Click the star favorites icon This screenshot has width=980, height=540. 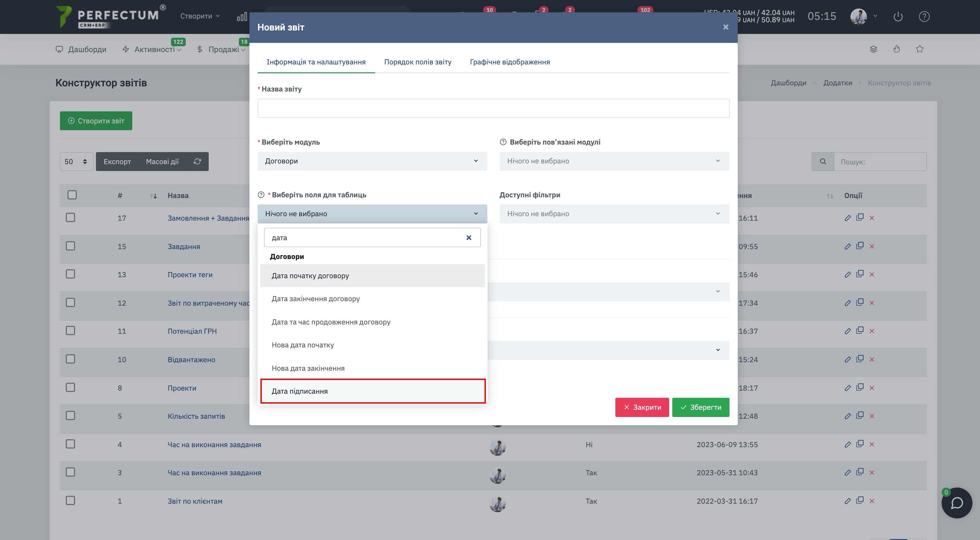919,49
